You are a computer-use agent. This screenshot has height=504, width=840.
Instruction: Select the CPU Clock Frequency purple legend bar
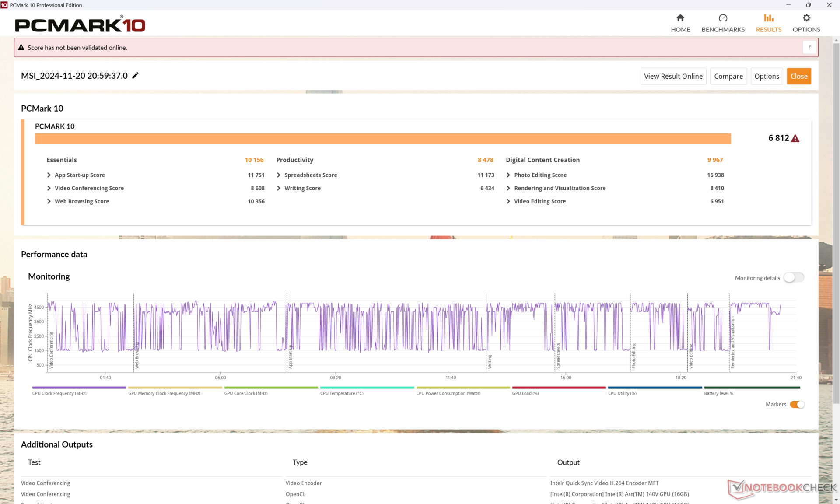[x=79, y=388]
